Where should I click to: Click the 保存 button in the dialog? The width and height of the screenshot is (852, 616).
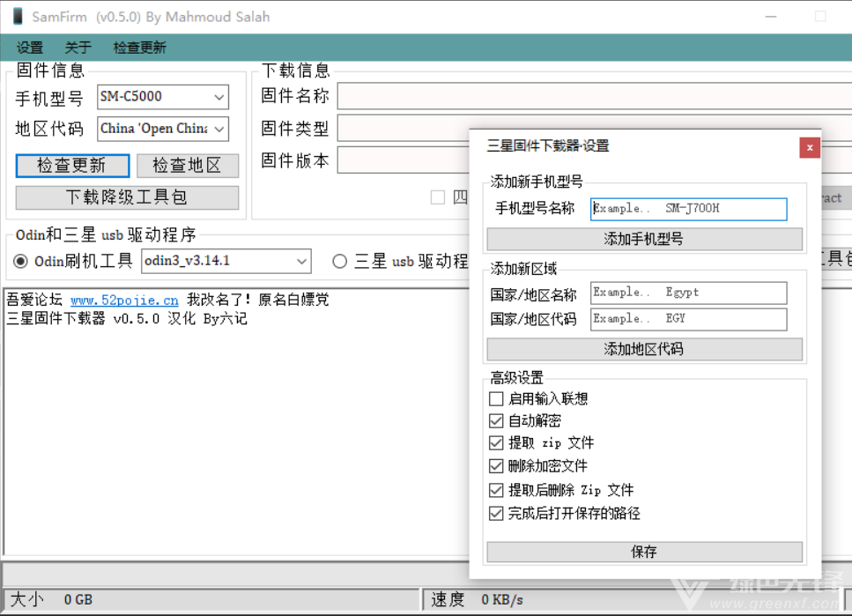(644, 552)
